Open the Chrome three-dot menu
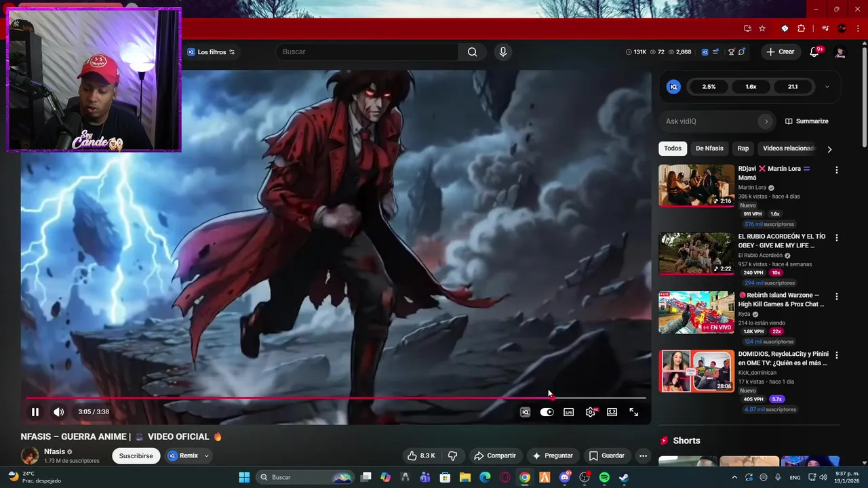868x488 pixels. [857, 28]
